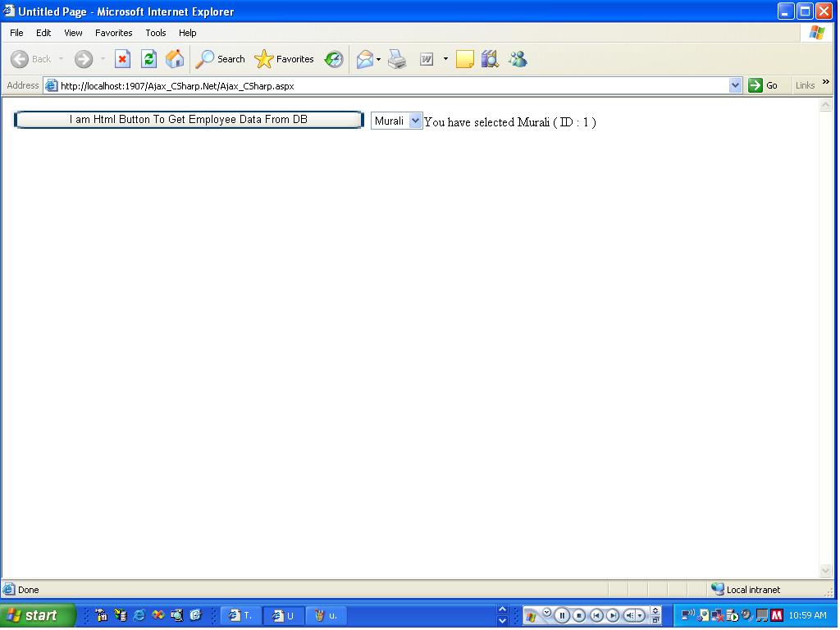Open the media toolbar volume dropdown
The image size is (840, 630).
tap(640, 615)
